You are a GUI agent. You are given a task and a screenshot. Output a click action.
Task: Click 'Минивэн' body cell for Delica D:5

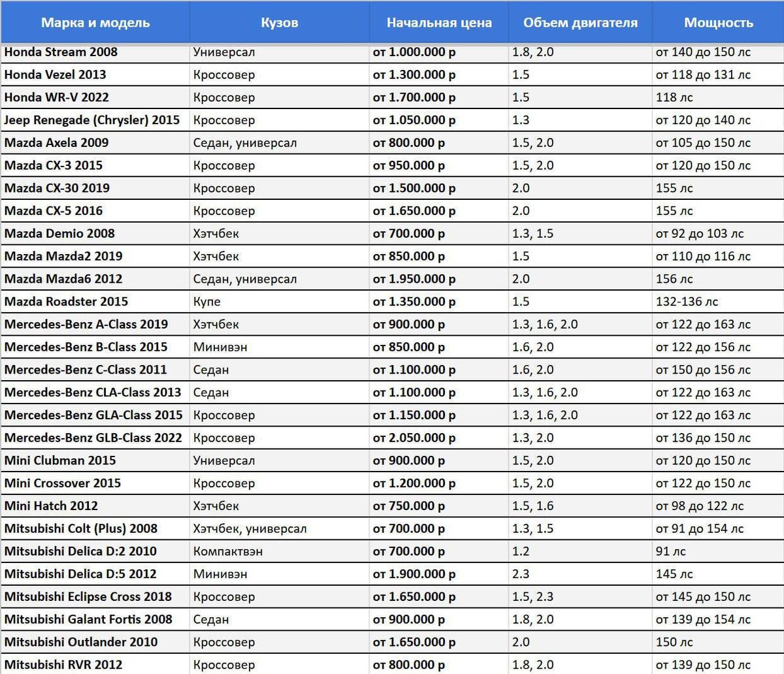point(280,574)
